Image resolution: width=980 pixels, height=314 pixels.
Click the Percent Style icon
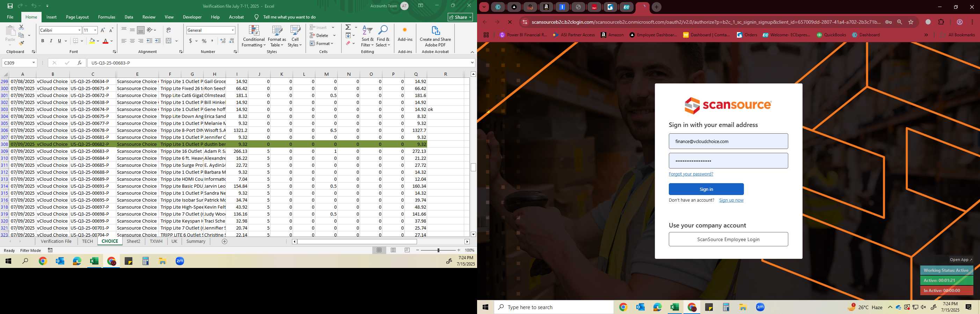pos(204,41)
